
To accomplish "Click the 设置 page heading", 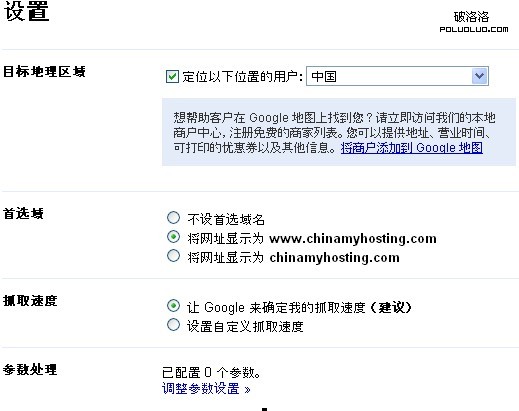I will 27,11.
